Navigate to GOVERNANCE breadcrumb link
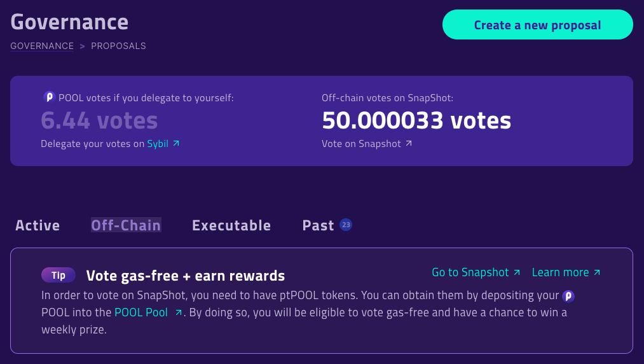Screen dimensions: 644x364 (x=42, y=46)
